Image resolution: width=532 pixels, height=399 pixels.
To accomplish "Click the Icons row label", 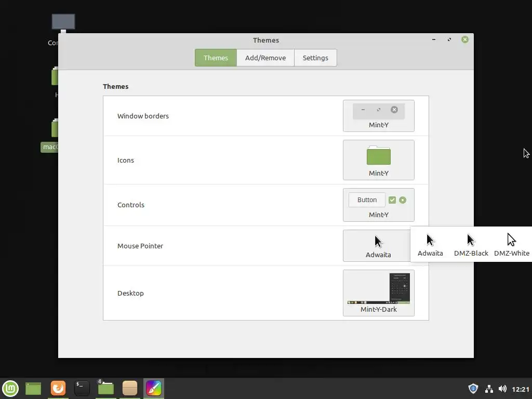I will click(126, 160).
